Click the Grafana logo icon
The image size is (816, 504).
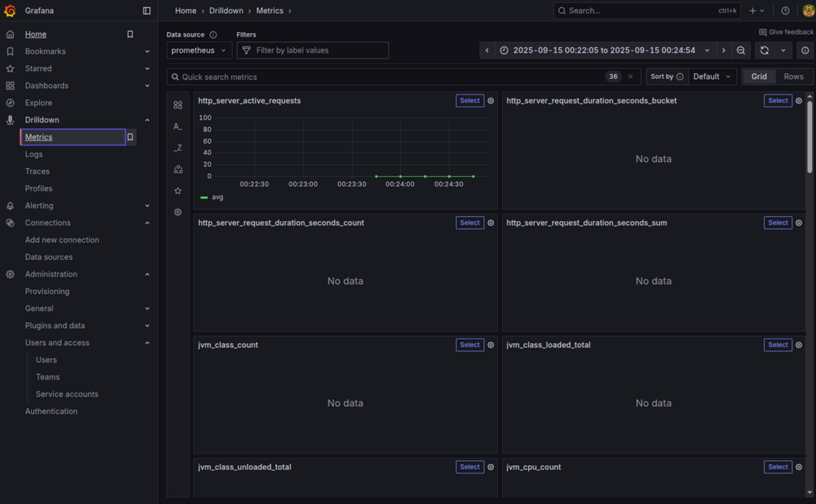tap(10, 11)
